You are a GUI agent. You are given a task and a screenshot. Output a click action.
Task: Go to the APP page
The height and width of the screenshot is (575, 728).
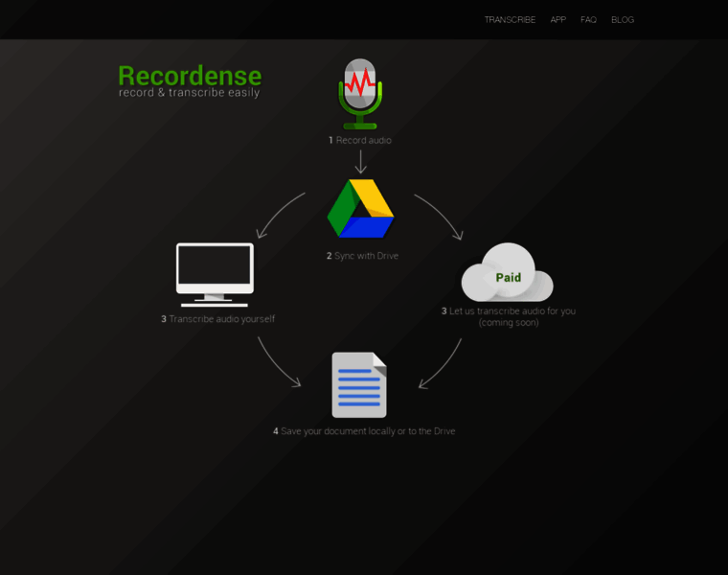pos(557,19)
